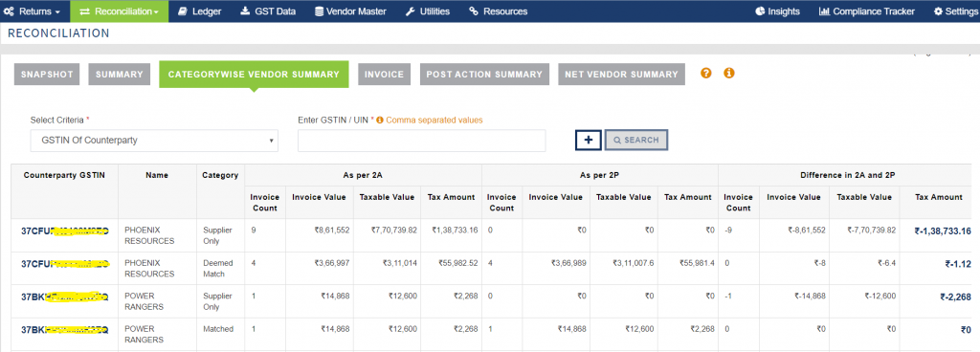Click tax difference ₹-1.12
This screenshot has height=352, width=980.
958,264
